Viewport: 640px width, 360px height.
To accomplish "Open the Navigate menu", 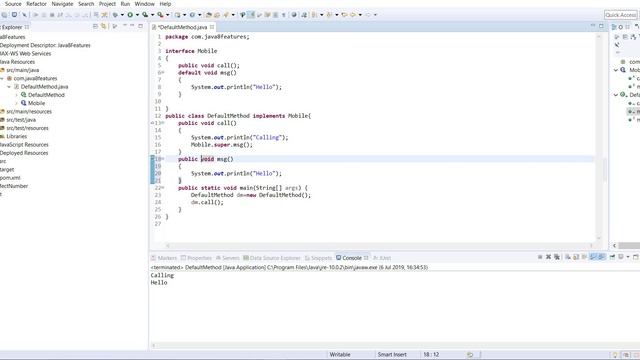I will click(62, 4).
